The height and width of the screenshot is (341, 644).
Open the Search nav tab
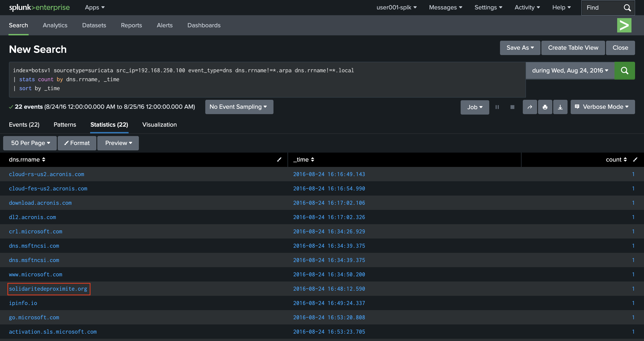tap(19, 25)
